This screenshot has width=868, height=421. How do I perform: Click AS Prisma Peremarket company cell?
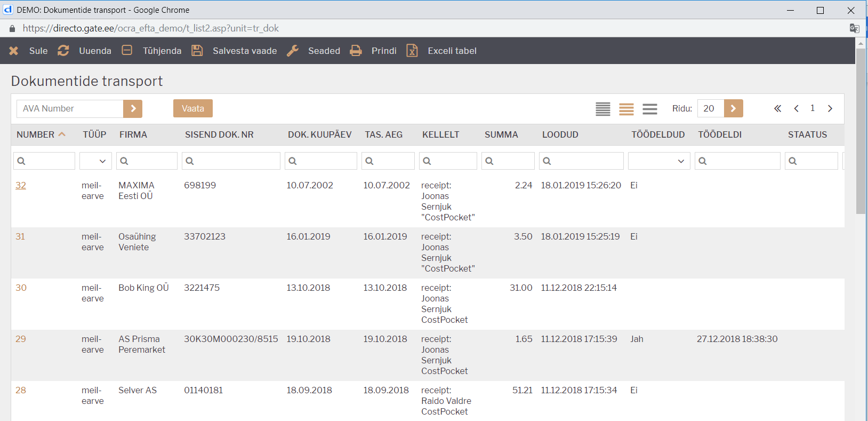click(142, 344)
